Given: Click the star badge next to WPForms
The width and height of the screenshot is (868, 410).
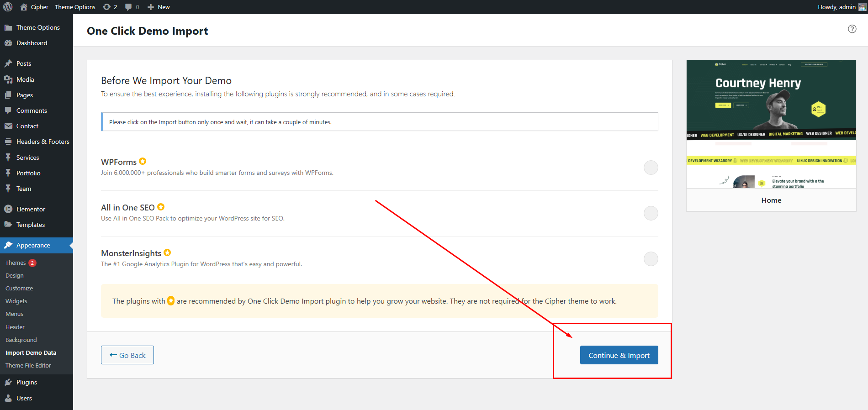Looking at the screenshot, I should pos(143,161).
